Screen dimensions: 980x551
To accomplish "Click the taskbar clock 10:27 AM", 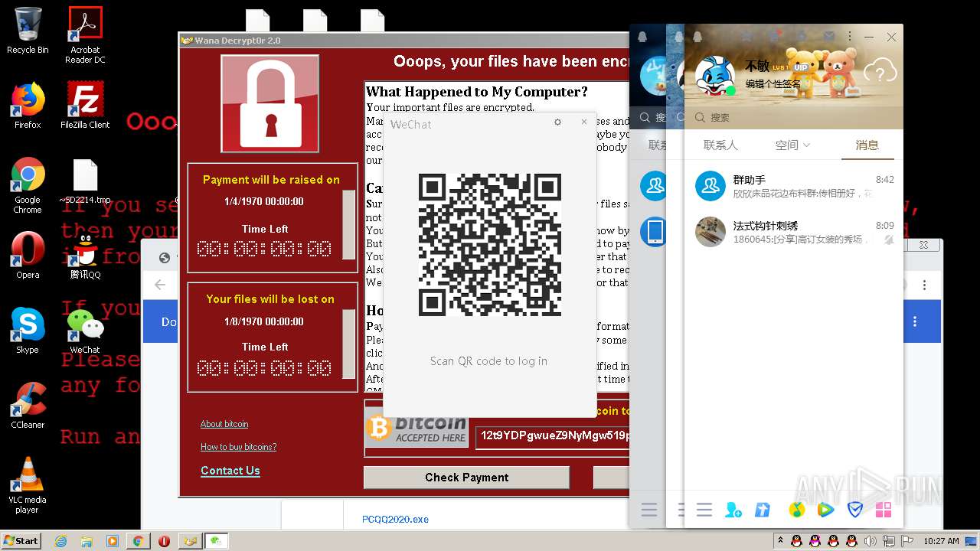I will tap(940, 541).
